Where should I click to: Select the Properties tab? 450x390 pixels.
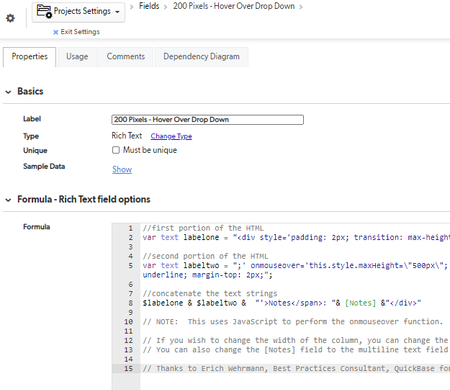[x=30, y=57]
